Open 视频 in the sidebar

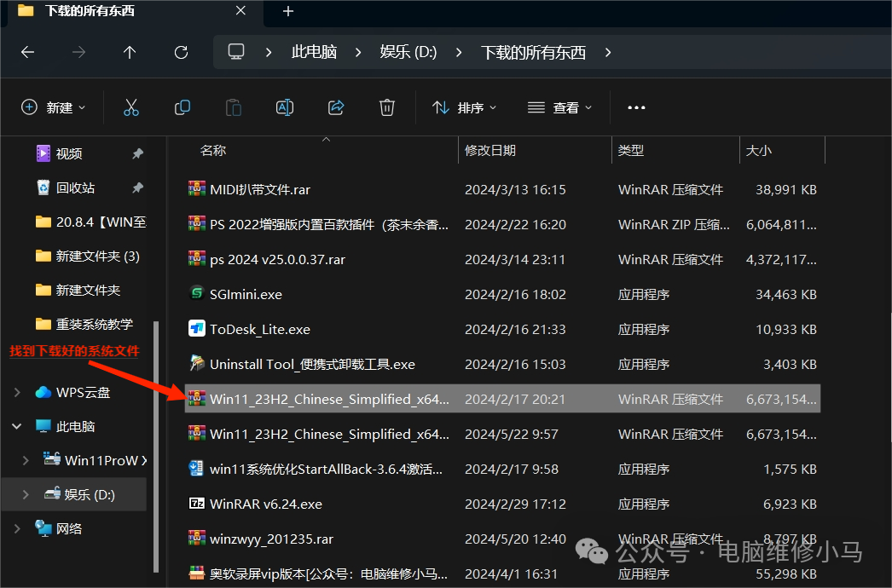coord(69,153)
